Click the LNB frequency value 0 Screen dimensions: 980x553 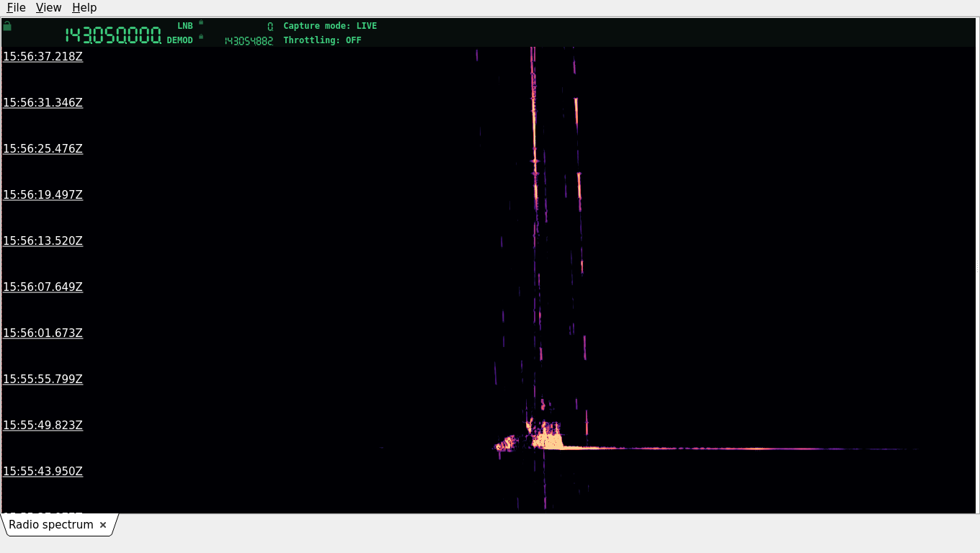[270, 27]
